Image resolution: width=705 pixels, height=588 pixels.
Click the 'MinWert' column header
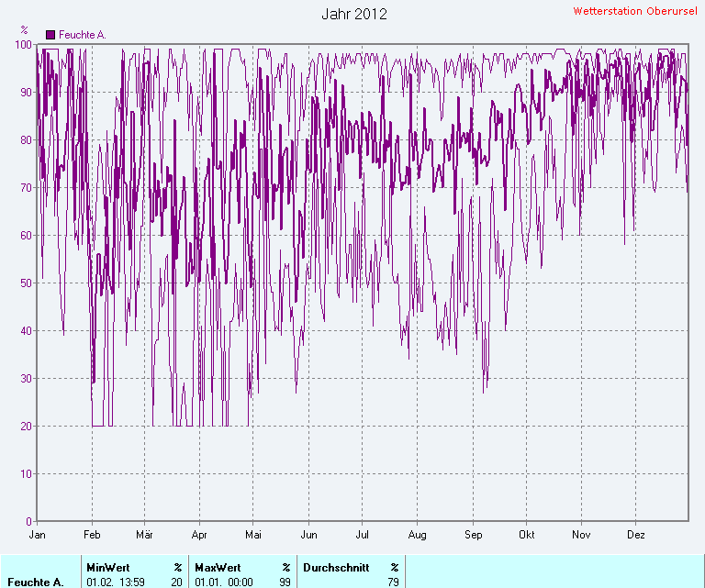(108, 567)
